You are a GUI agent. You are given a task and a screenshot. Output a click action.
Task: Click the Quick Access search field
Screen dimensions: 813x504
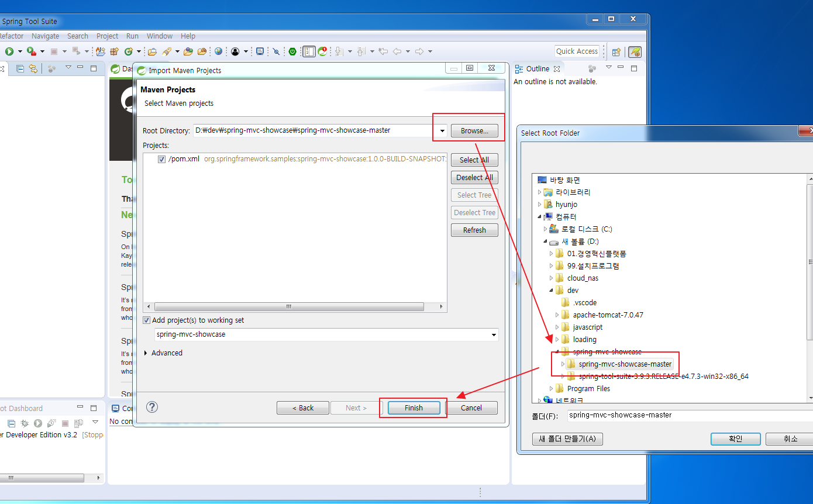tap(577, 51)
